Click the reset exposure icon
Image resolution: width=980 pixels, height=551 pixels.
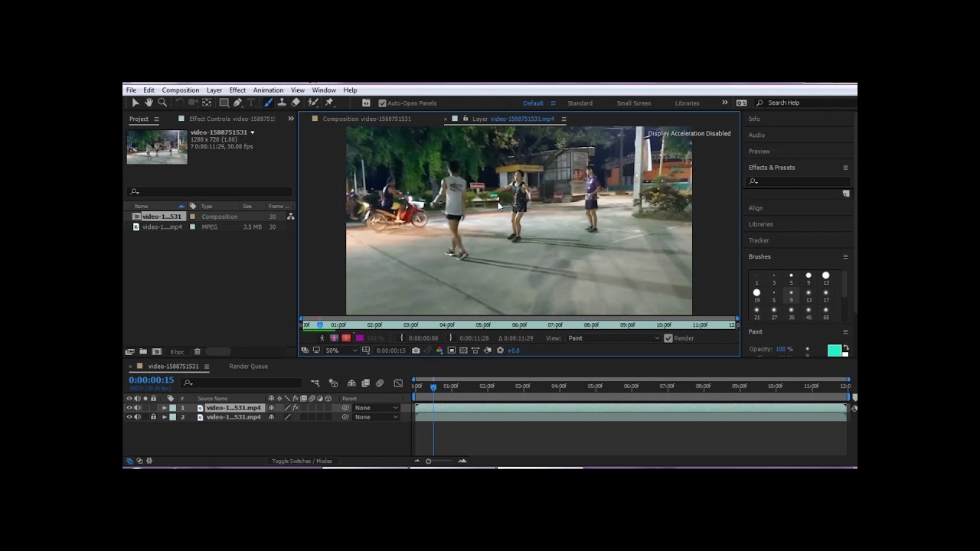point(500,350)
